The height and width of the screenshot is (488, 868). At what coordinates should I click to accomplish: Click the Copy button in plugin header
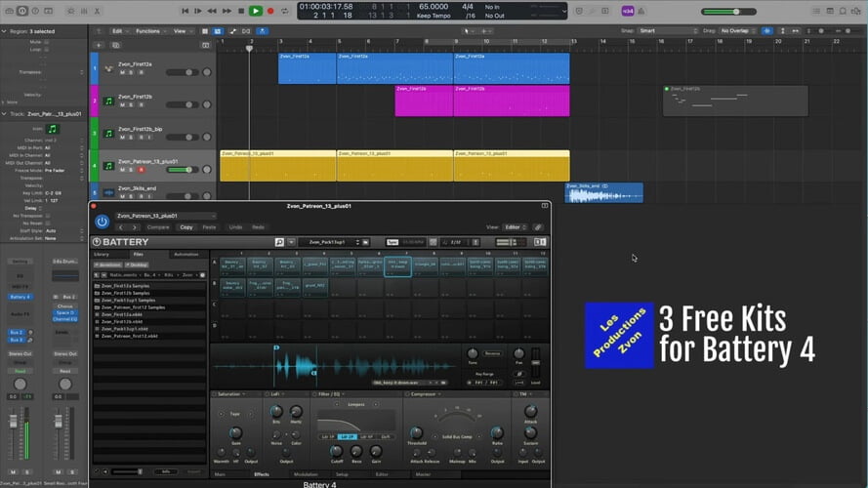tap(186, 227)
